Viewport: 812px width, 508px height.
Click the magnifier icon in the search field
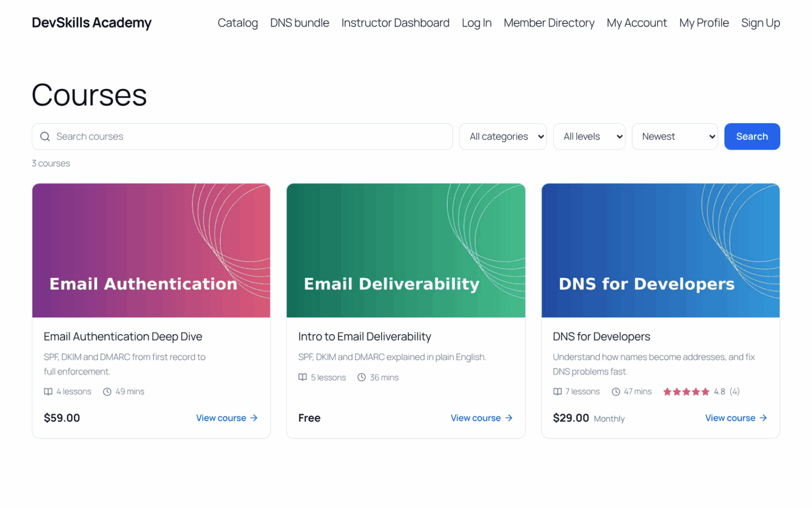coord(45,136)
